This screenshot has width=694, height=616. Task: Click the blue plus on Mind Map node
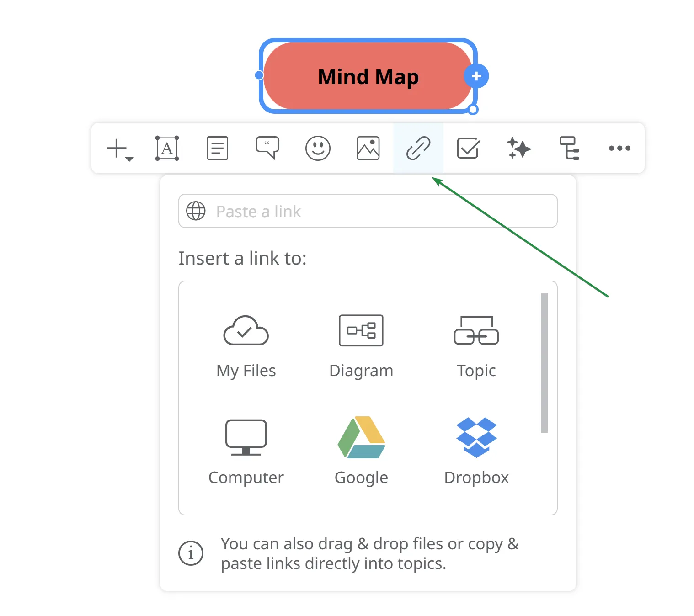(x=476, y=76)
